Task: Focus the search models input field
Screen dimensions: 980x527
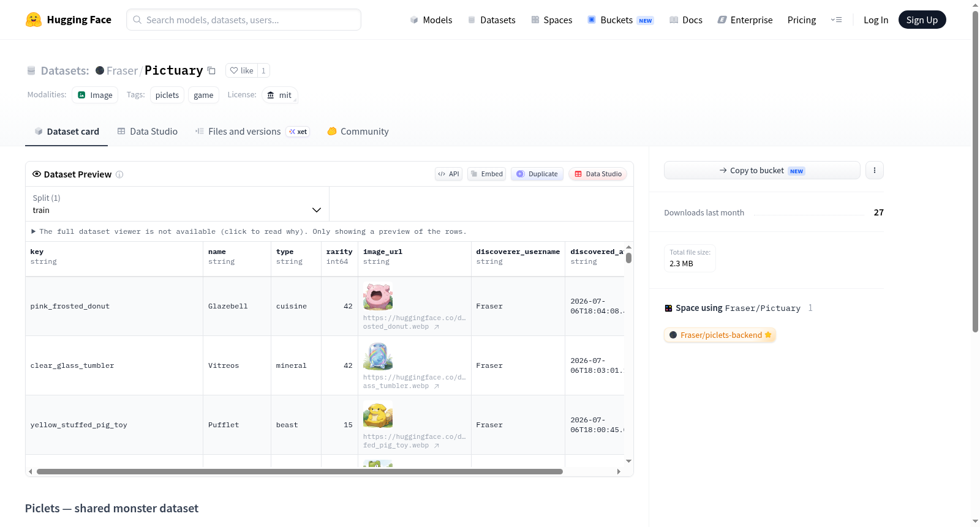Action: pos(244,20)
